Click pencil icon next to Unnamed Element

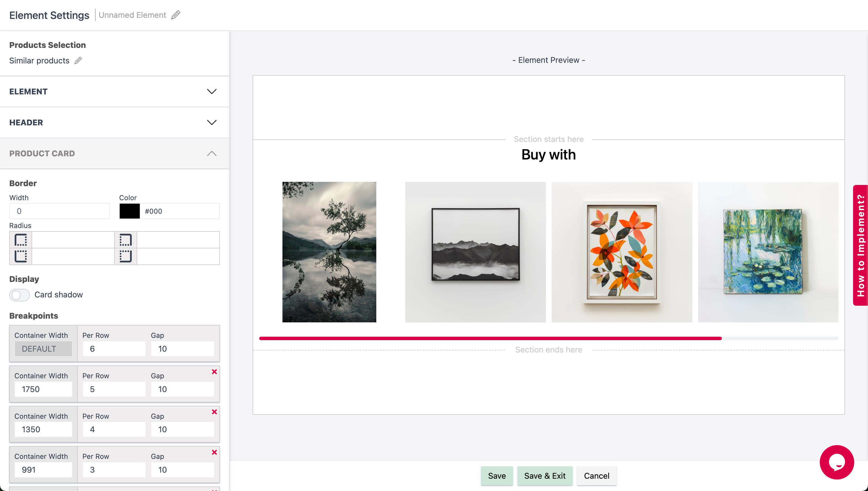[x=175, y=15]
